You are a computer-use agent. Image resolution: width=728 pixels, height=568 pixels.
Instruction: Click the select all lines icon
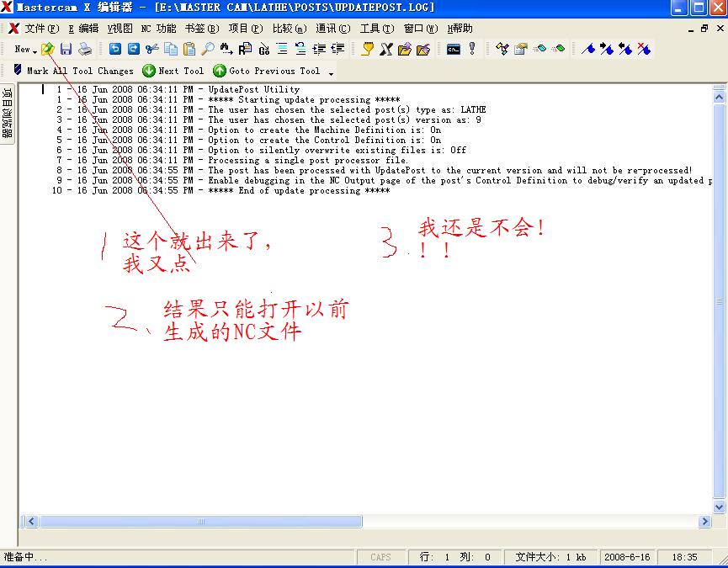[282, 49]
